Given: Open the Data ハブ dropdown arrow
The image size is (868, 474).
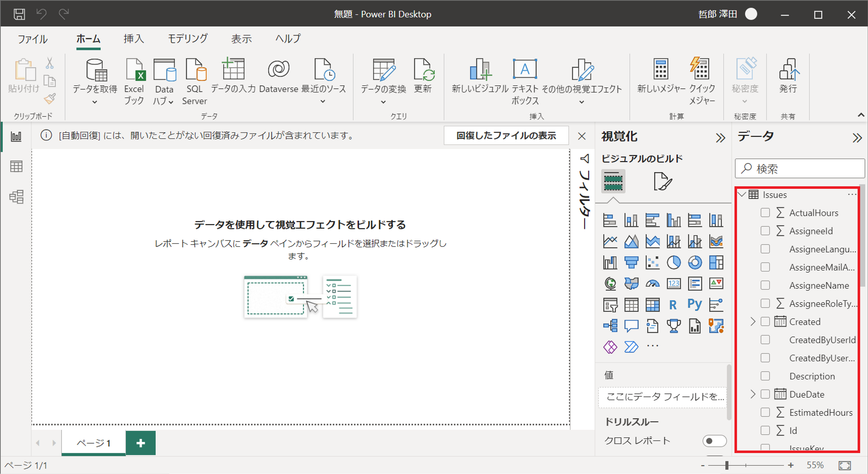Looking at the screenshot, I should [x=171, y=102].
